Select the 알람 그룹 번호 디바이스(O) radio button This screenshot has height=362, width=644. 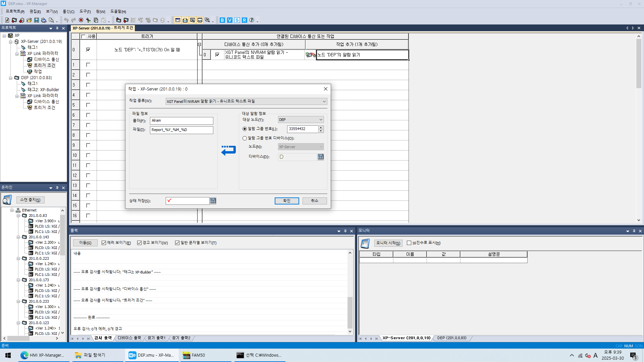[245, 138]
